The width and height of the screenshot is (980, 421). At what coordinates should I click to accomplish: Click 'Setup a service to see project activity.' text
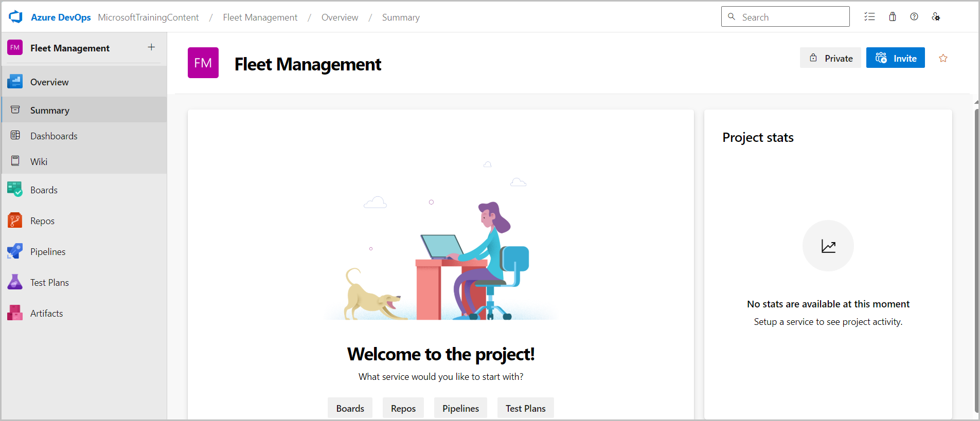click(x=828, y=322)
